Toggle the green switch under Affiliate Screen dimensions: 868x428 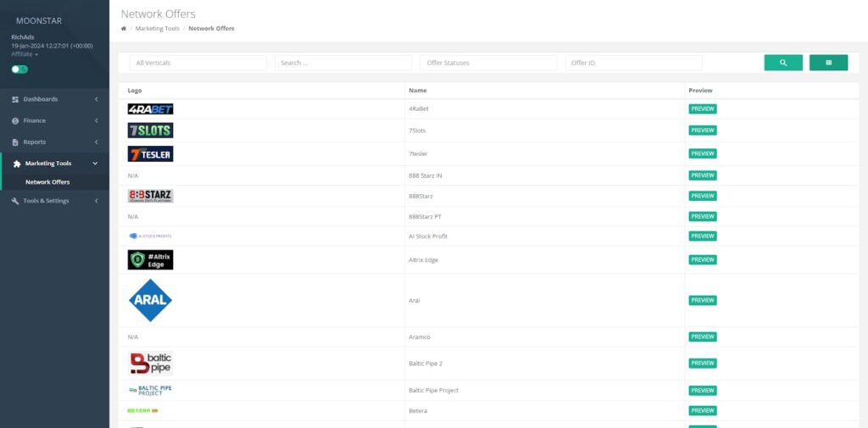pyautogui.click(x=19, y=69)
